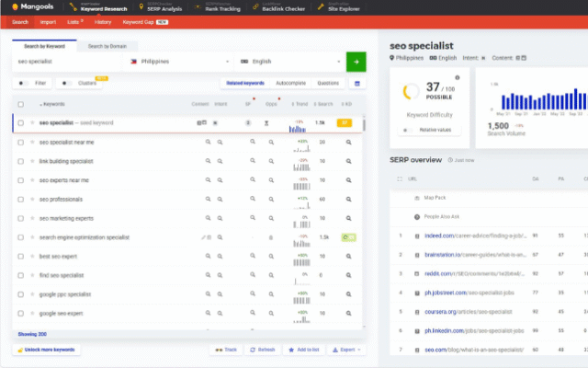Switch to Search by Domain tab

[x=107, y=45]
